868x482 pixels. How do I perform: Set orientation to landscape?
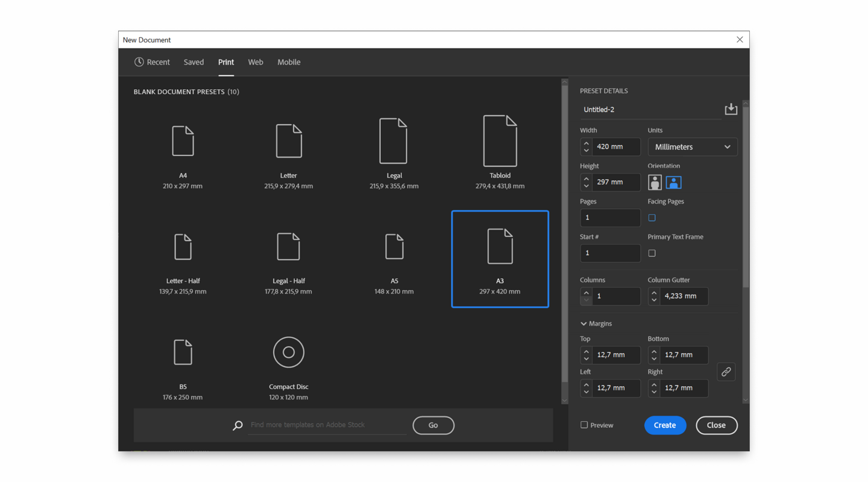point(673,182)
